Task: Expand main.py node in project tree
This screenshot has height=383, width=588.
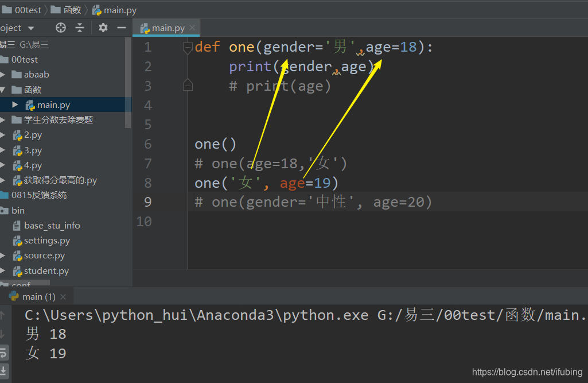Action: (x=15, y=105)
